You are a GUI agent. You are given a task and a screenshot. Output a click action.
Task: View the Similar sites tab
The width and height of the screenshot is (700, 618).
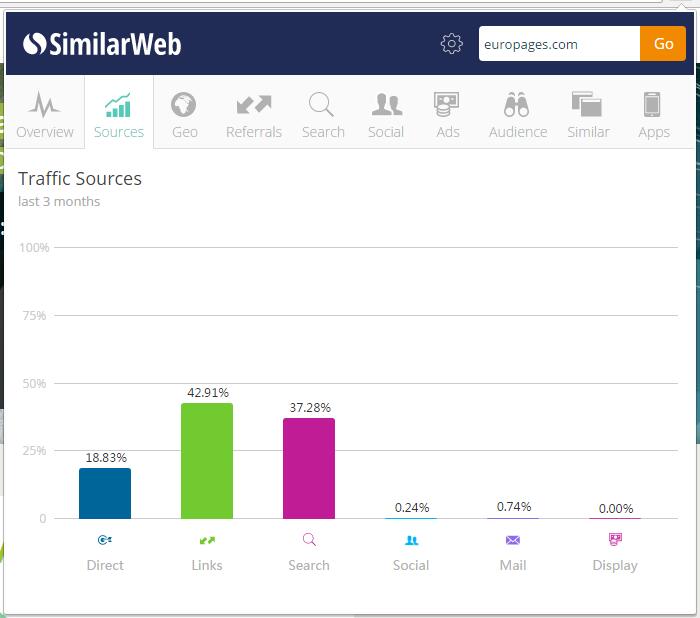click(x=588, y=114)
